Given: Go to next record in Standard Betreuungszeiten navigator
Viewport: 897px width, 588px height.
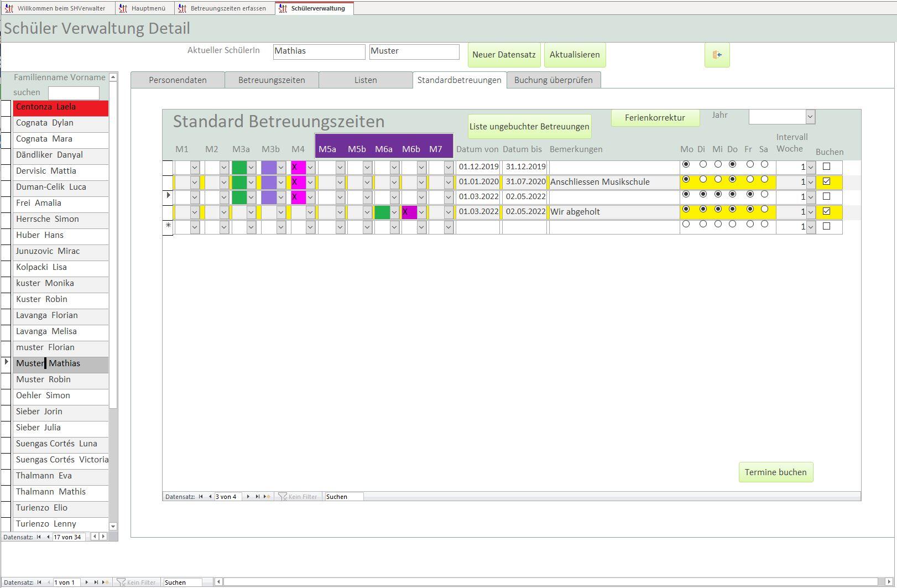Looking at the screenshot, I should (248, 497).
